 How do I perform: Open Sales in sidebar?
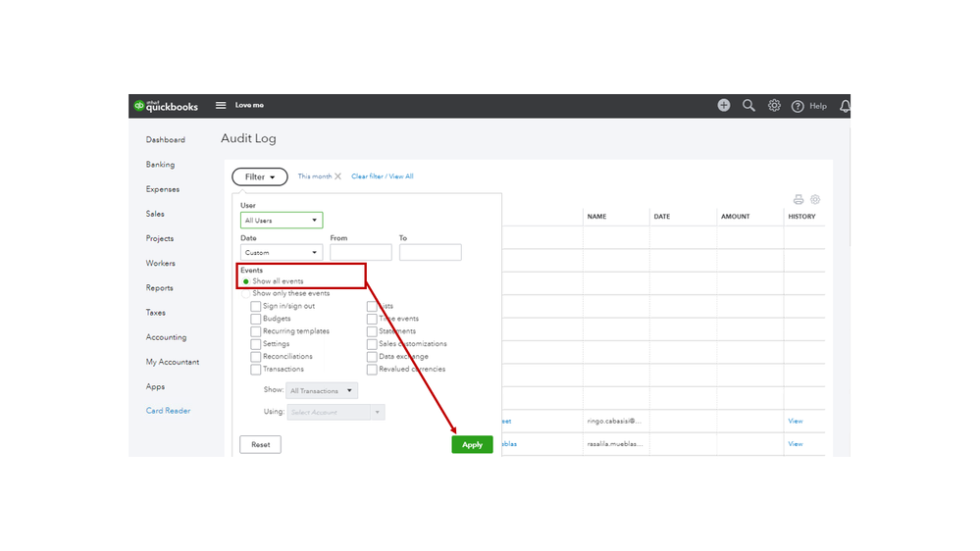[x=155, y=214]
